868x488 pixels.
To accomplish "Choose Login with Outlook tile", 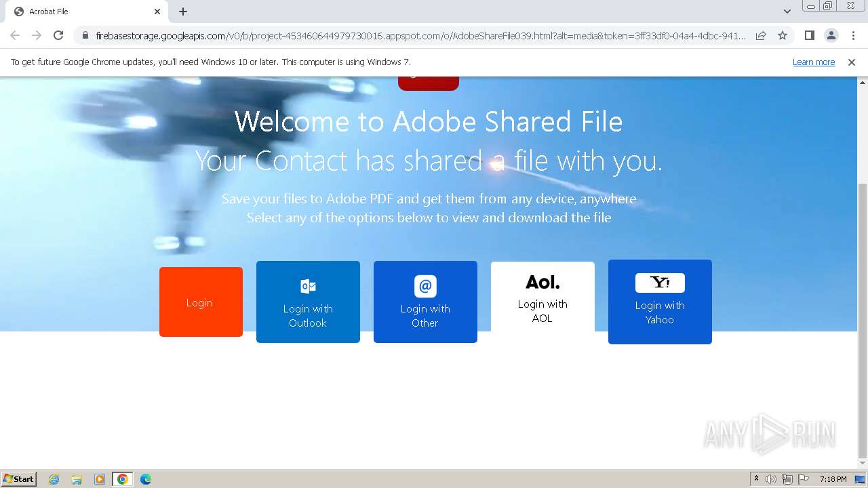I will (x=308, y=302).
